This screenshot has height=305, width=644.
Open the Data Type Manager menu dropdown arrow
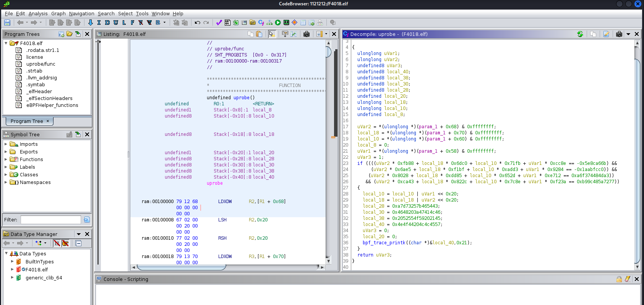79,234
